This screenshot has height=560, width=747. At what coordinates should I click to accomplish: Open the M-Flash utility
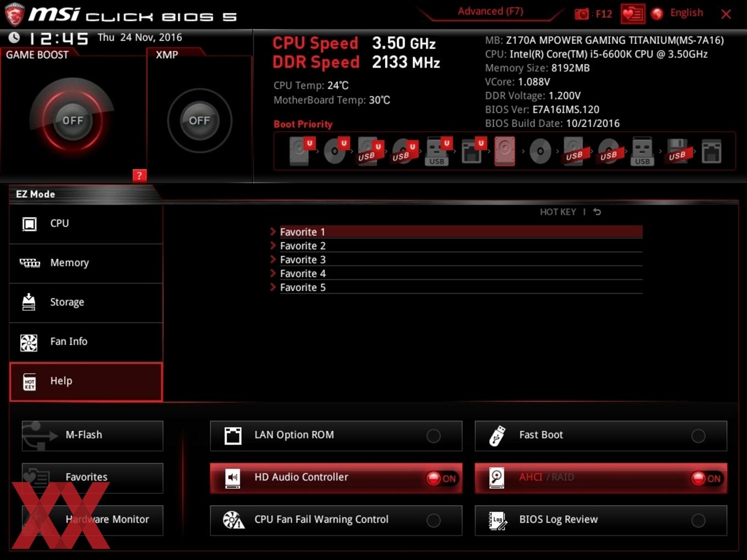click(92, 435)
